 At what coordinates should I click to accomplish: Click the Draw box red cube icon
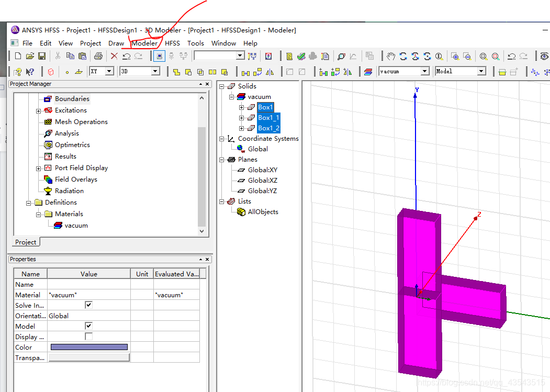pyautogui.click(x=51, y=72)
